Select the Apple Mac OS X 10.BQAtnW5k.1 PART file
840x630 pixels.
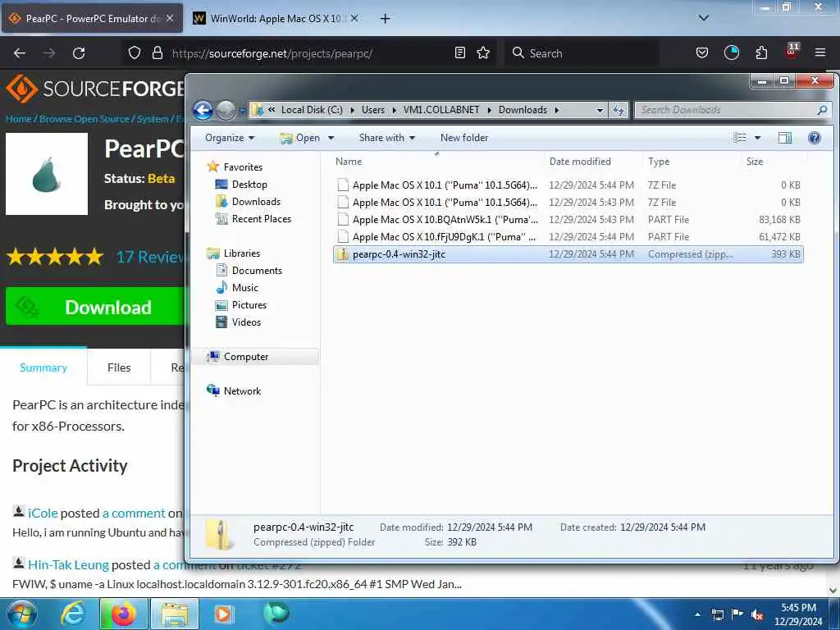click(x=568, y=220)
